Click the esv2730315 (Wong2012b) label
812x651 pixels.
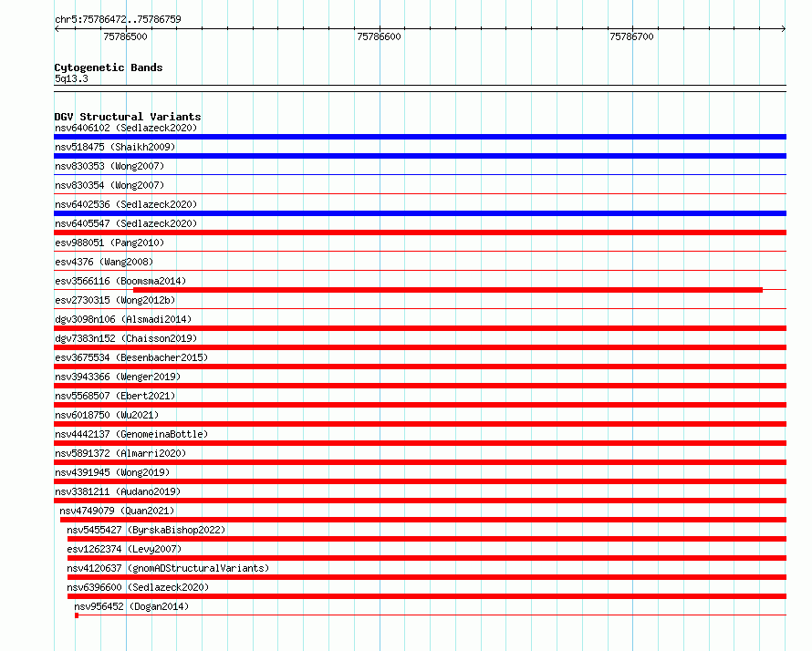tap(115, 300)
